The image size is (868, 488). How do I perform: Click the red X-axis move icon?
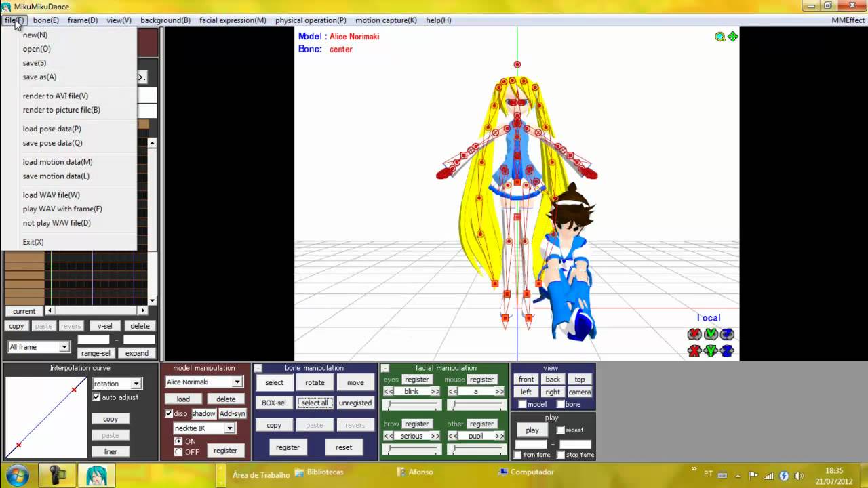tap(694, 350)
